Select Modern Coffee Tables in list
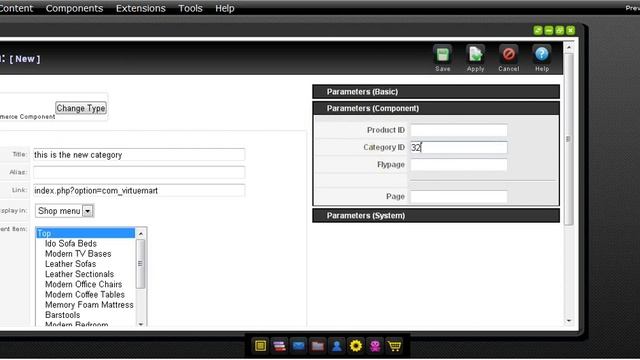640x360 pixels. pyautogui.click(x=84, y=295)
